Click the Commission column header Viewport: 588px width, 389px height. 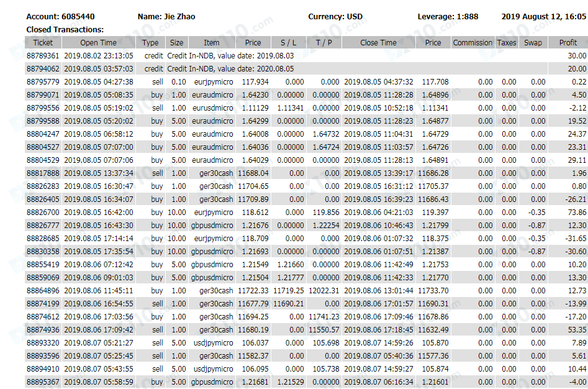(473, 42)
